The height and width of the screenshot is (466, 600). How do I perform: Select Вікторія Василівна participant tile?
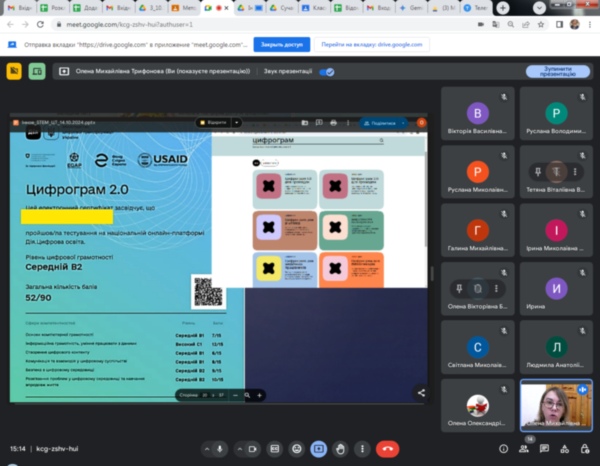click(478, 117)
